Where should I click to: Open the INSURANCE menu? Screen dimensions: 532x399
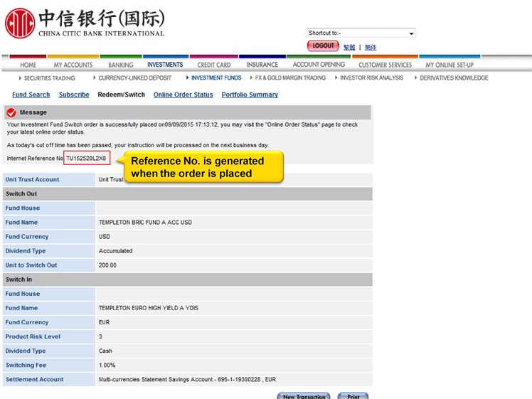click(x=262, y=65)
